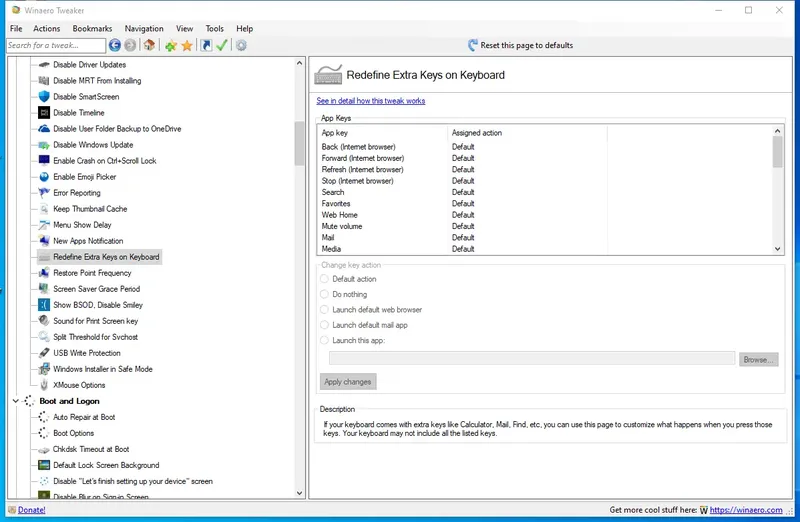
Task: Click the Browse... button
Action: [x=759, y=359]
